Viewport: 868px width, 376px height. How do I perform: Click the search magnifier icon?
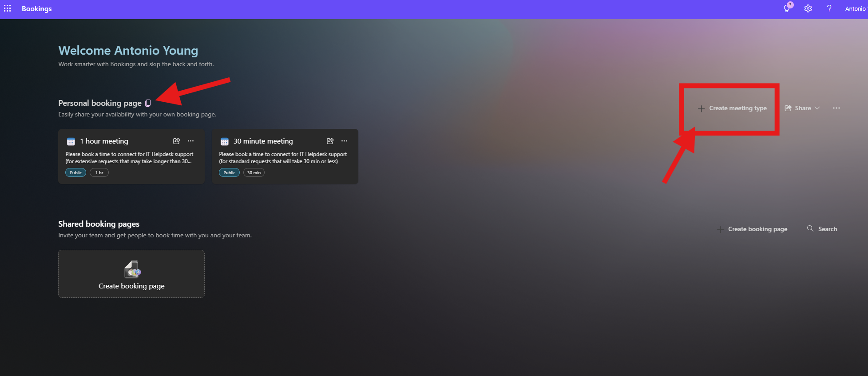pos(810,228)
